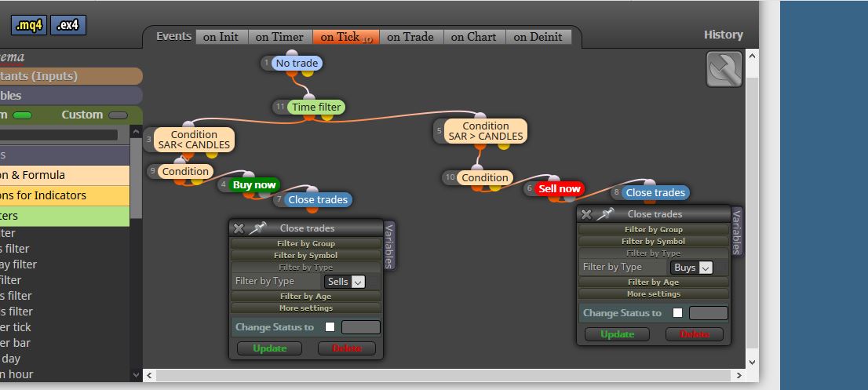Click Update in the Buys panel
868x390 pixels.
click(617, 334)
